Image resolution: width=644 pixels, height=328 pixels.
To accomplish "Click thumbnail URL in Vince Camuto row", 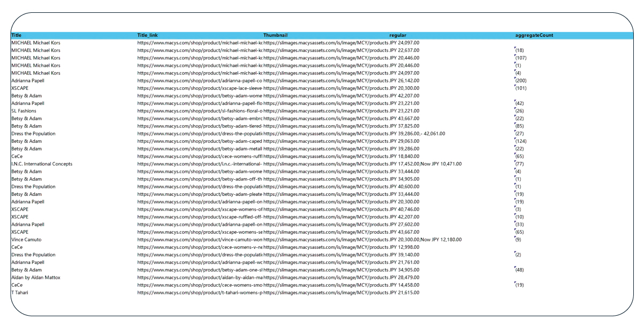I will [326, 240].
